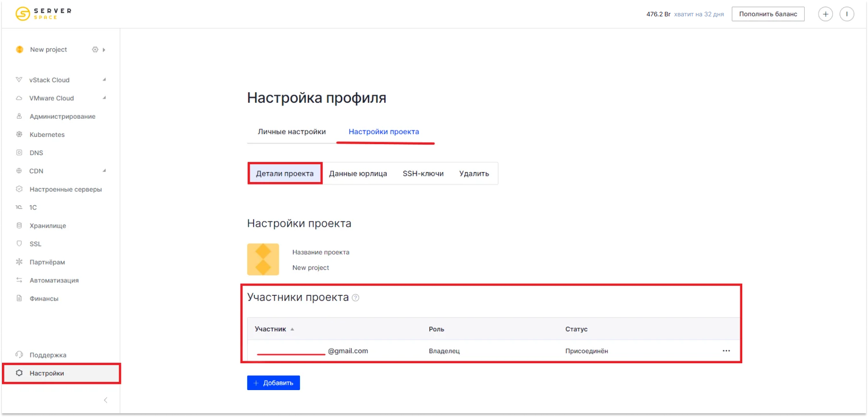This screenshot has height=417, width=868.
Task: Click the Настроенные серверы icon
Action: tap(19, 189)
